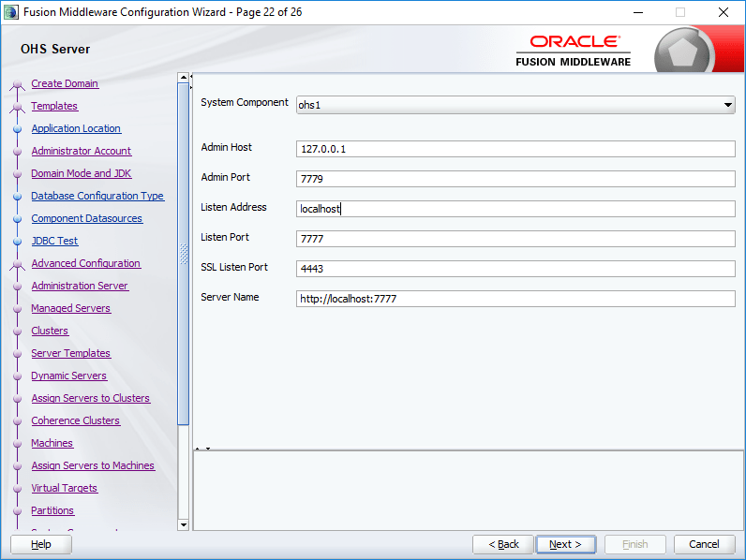Click the Advanced Configuration step marker icon
The width and height of the screenshot is (746, 560).
(x=18, y=265)
